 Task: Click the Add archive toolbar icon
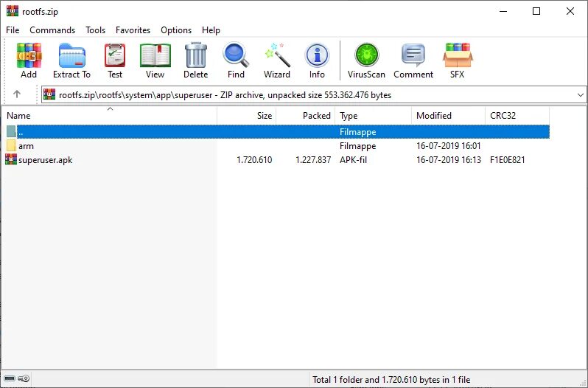[29, 55]
